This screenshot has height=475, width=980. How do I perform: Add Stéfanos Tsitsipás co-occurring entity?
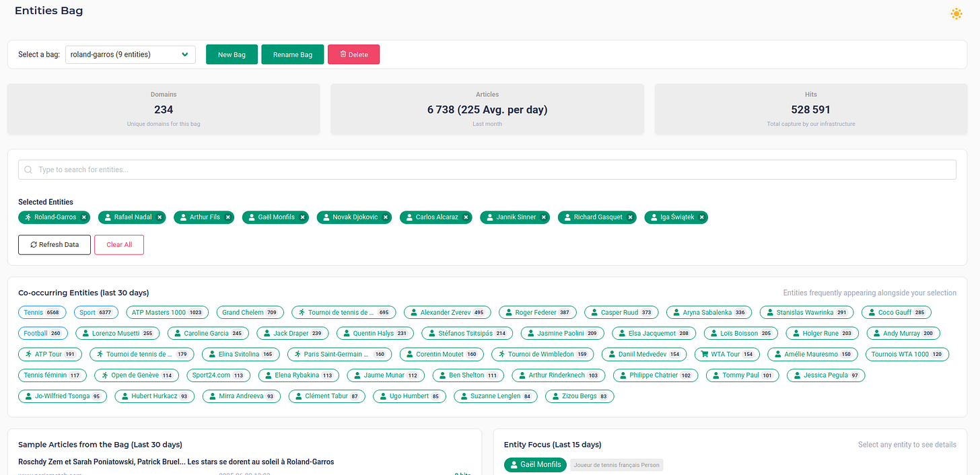click(x=468, y=333)
